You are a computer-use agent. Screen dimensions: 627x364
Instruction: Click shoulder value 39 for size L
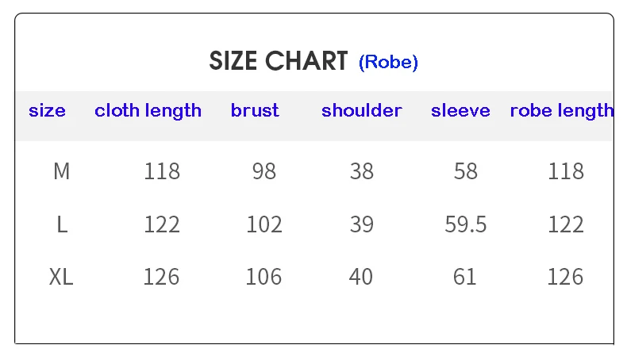click(361, 224)
